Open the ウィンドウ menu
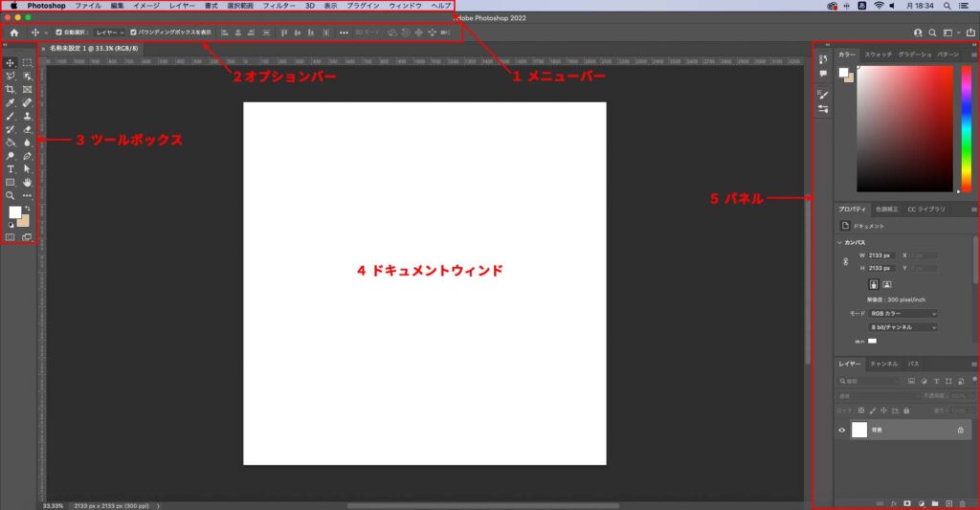Image resolution: width=980 pixels, height=510 pixels. [405, 6]
